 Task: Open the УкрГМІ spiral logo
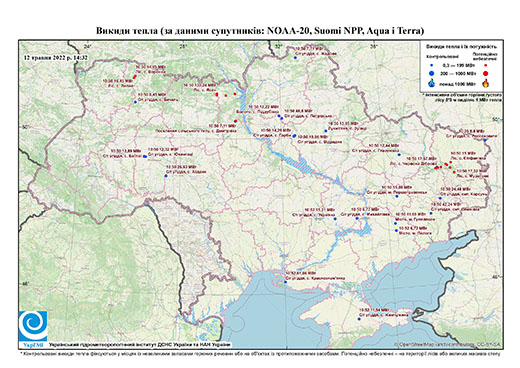(x=33, y=326)
